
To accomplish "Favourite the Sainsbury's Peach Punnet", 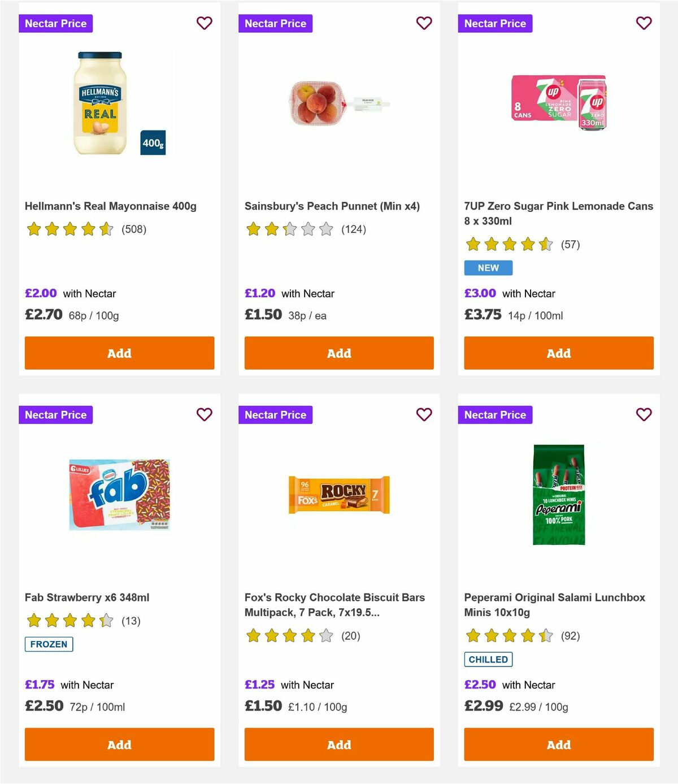I will click(424, 23).
